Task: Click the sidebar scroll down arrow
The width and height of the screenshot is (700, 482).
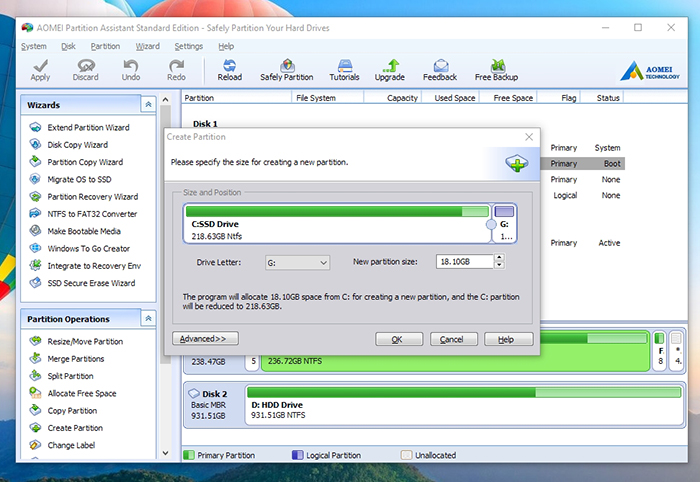Action: 165,453
